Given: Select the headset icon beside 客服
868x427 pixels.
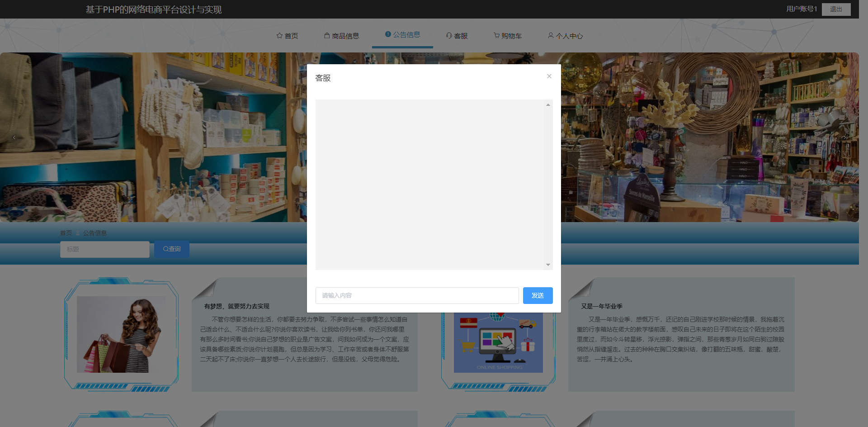Looking at the screenshot, I should [x=448, y=35].
